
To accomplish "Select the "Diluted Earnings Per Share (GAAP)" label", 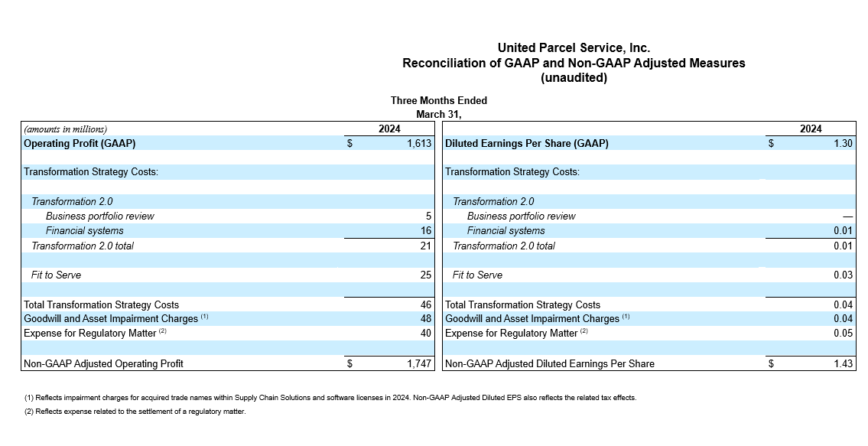I will pos(526,144).
